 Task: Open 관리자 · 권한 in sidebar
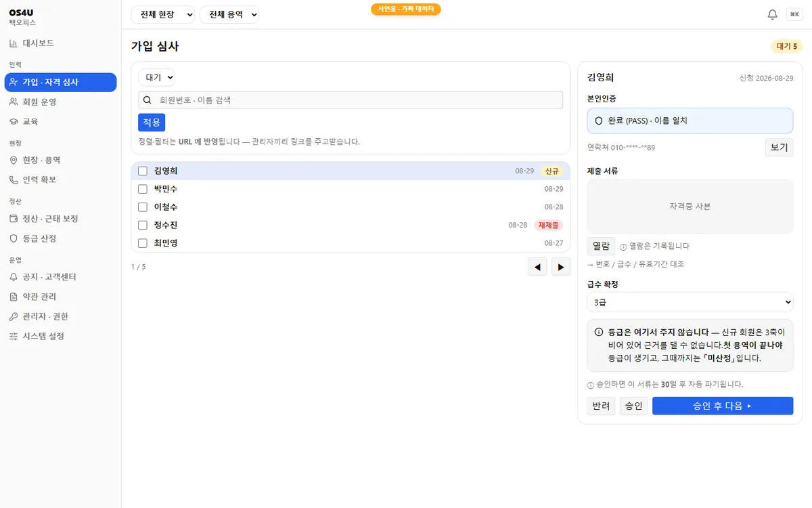click(60, 316)
